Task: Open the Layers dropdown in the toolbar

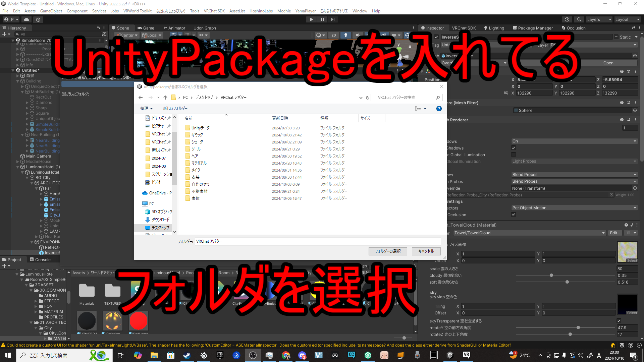Action: pyautogui.click(x=599, y=19)
